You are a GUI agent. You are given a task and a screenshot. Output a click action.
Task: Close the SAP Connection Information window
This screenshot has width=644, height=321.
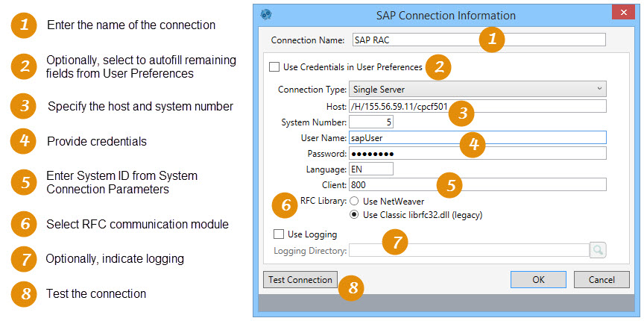[x=623, y=13]
